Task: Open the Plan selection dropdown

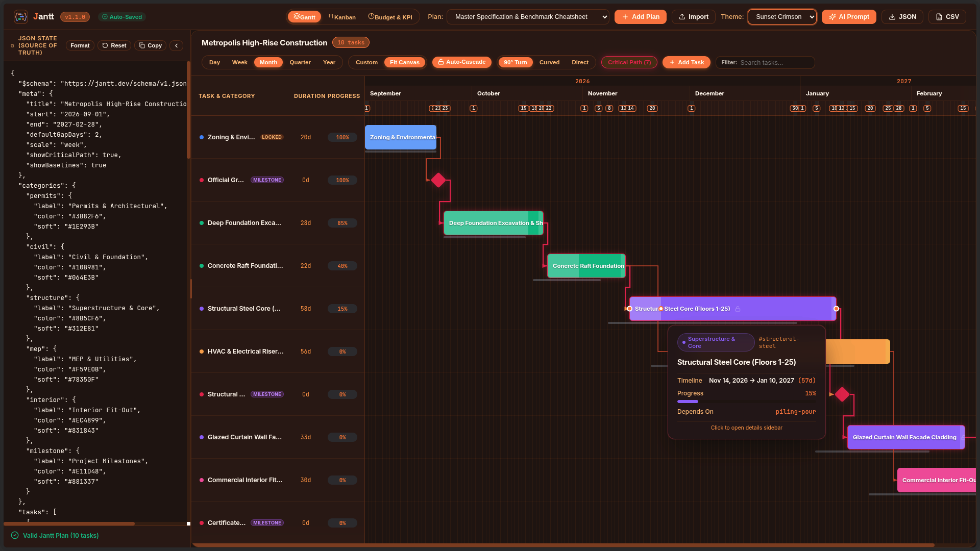Action: click(528, 17)
